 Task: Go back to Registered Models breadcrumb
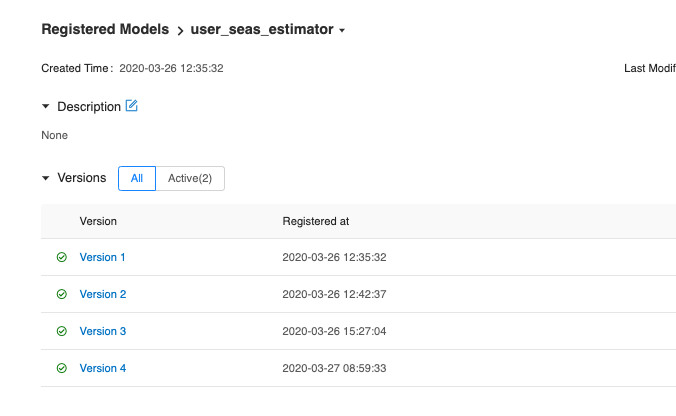point(105,29)
